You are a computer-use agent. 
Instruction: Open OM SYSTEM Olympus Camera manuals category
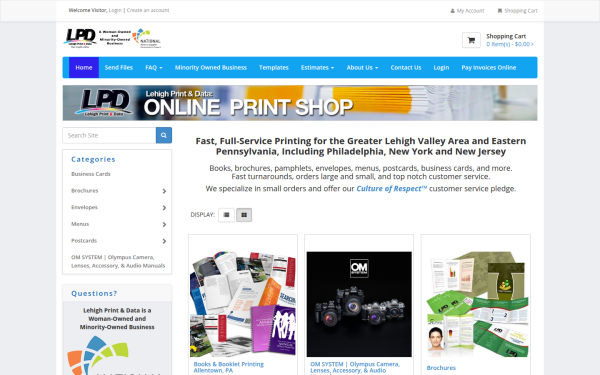click(x=118, y=261)
